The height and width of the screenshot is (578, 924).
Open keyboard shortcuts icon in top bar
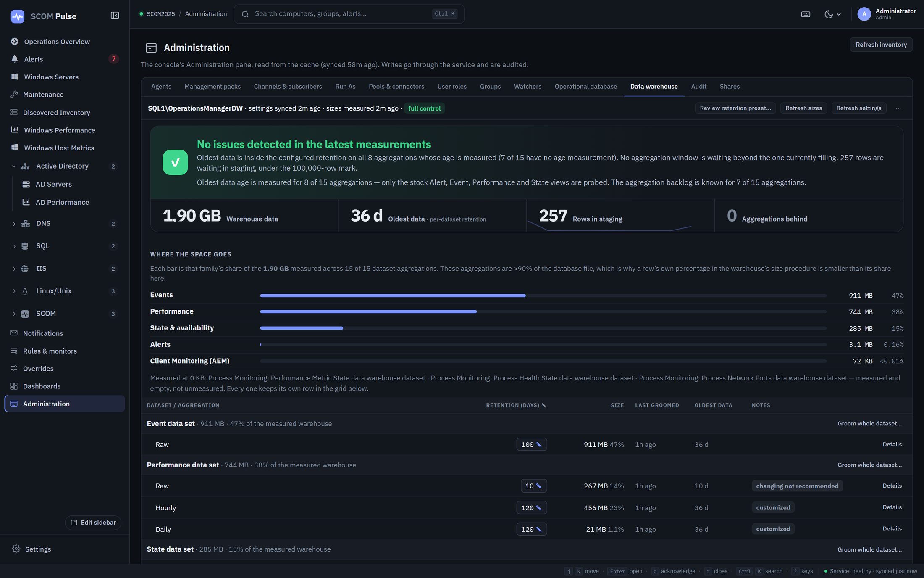click(806, 14)
